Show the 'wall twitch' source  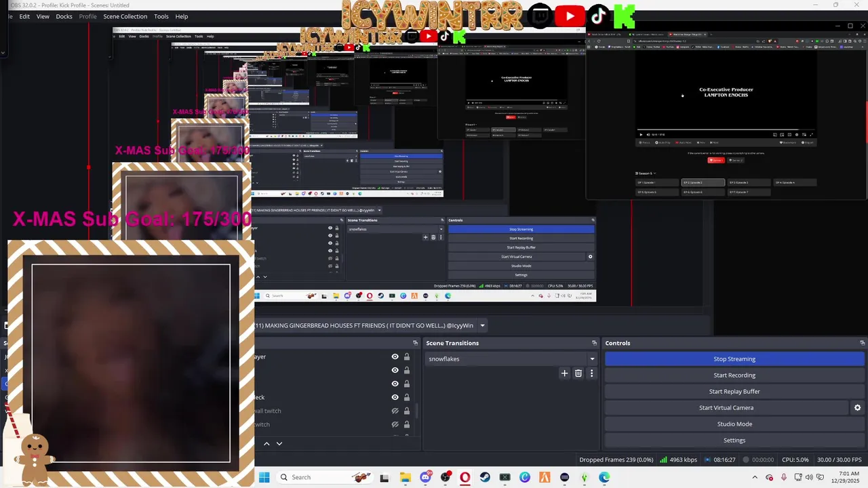pyautogui.click(x=395, y=411)
